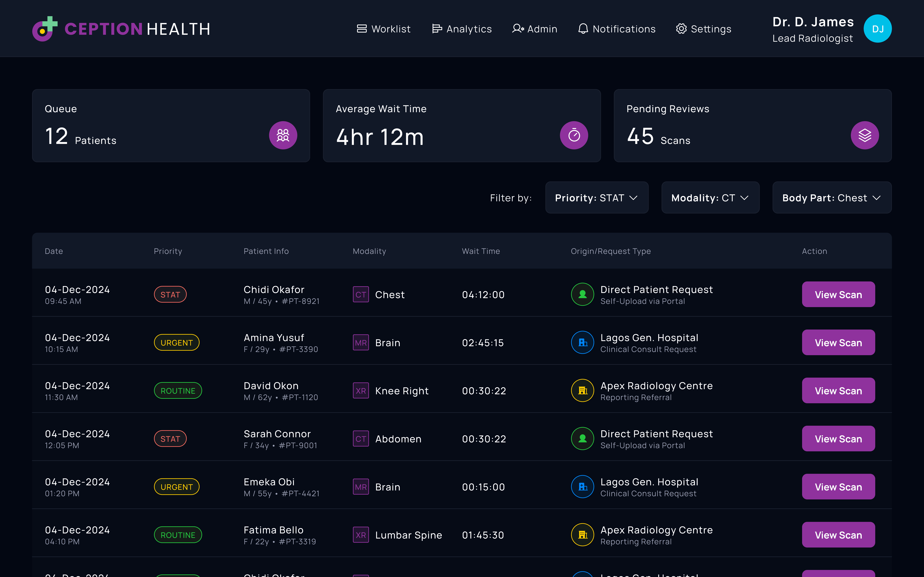Click the DJ user avatar
Image resolution: width=924 pixels, height=577 pixels.
click(x=877, y=29)
